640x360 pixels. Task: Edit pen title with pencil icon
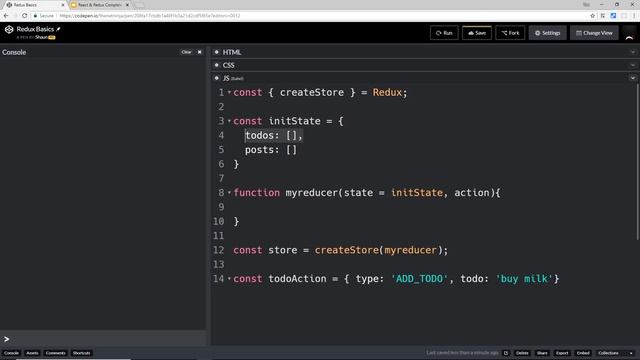tap(59, 29)
